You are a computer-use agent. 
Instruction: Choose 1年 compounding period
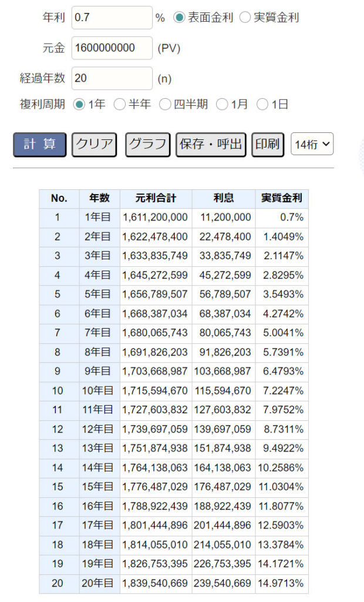[x=79, y=104]
